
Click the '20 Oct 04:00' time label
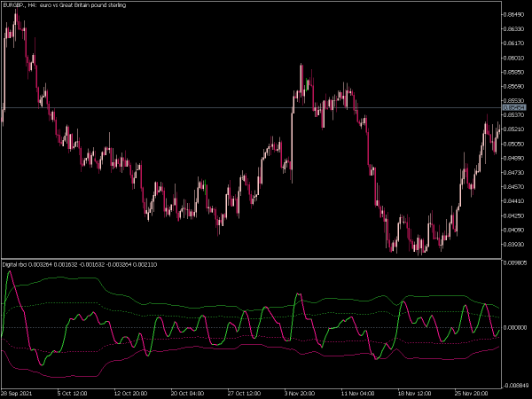[x=187, y=394]
